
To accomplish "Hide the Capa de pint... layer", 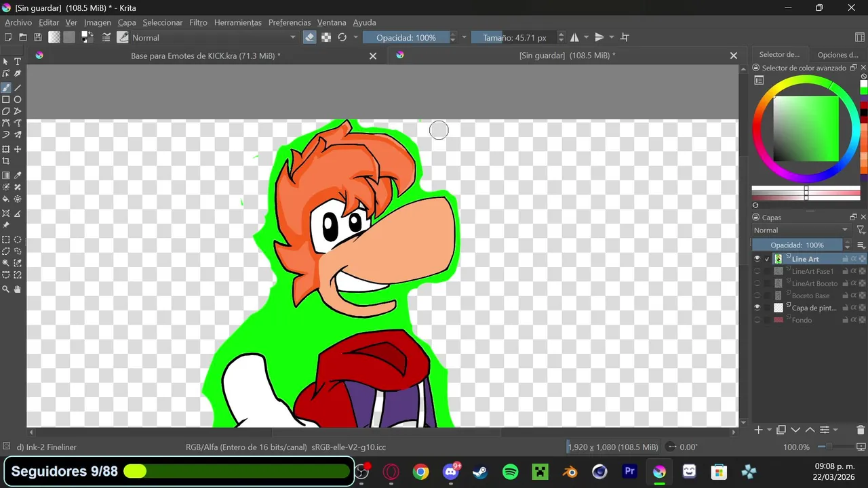I will coord(757,308).
